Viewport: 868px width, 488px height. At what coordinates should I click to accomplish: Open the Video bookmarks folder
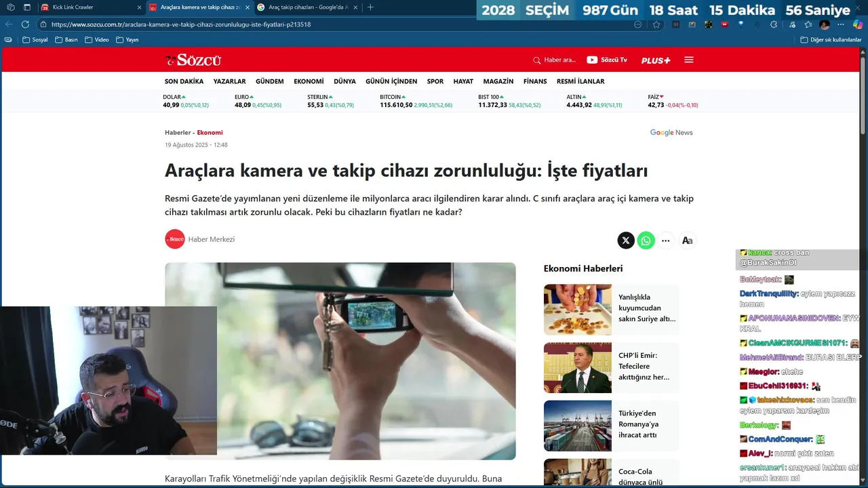[x=96, y=40]
